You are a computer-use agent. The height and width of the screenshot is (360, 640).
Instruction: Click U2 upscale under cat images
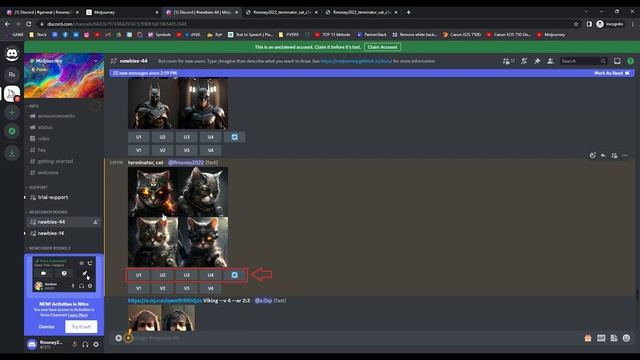(x=162, y=275)
